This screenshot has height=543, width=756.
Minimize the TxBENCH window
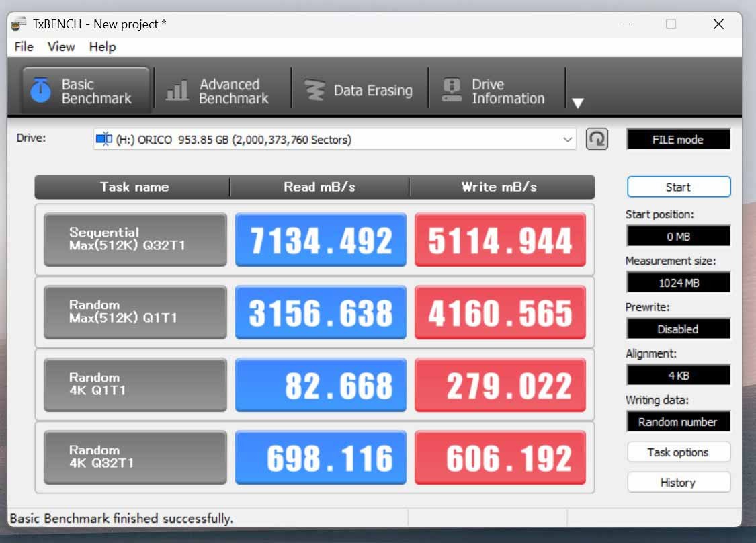624,24
